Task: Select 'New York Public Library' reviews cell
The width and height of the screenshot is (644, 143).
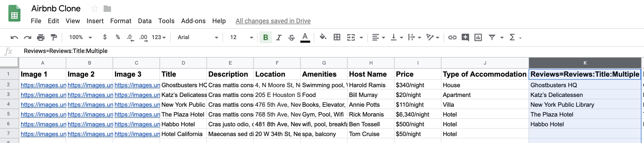Action: click(585, 105)
